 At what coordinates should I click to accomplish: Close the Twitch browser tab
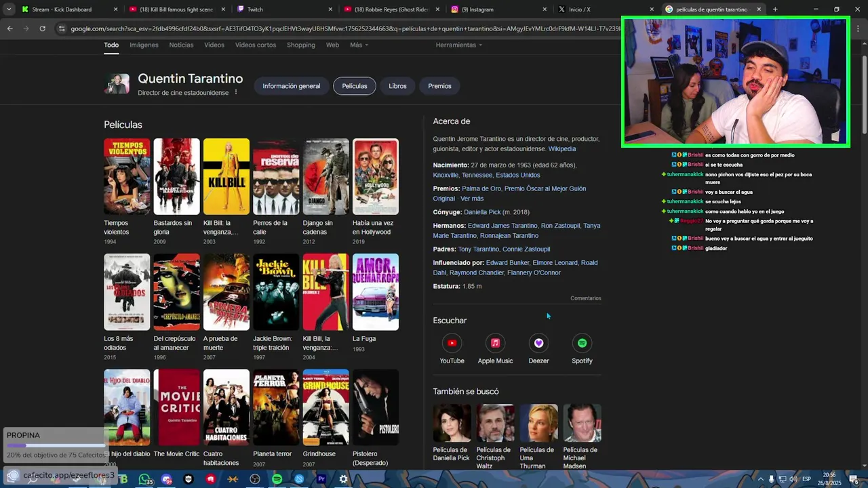[x=330, y=9]
